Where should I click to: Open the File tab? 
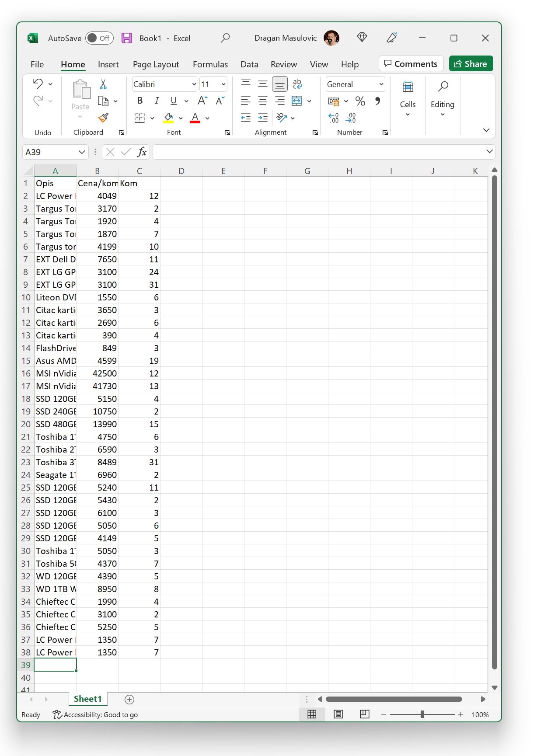coord(37,64)
